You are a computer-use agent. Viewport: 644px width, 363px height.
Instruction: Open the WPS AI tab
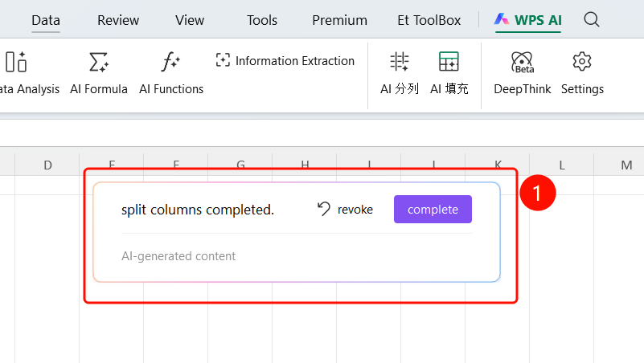click(527, 20)
